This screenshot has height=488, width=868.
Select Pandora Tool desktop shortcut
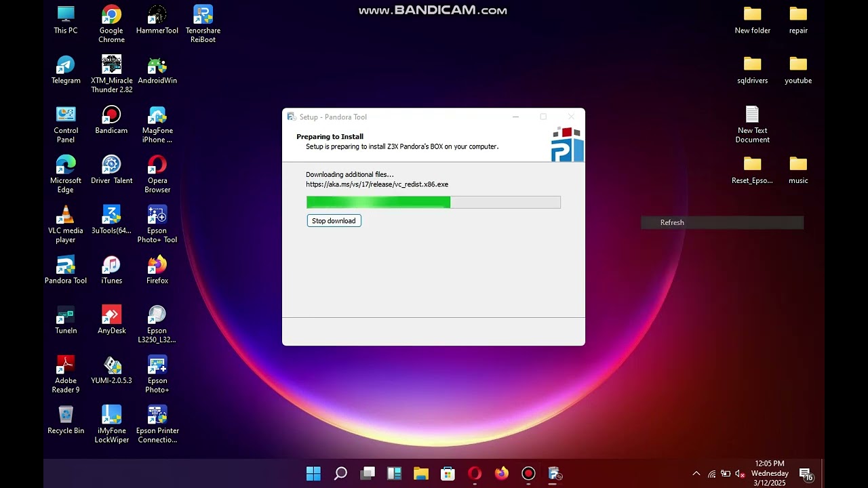66,270
